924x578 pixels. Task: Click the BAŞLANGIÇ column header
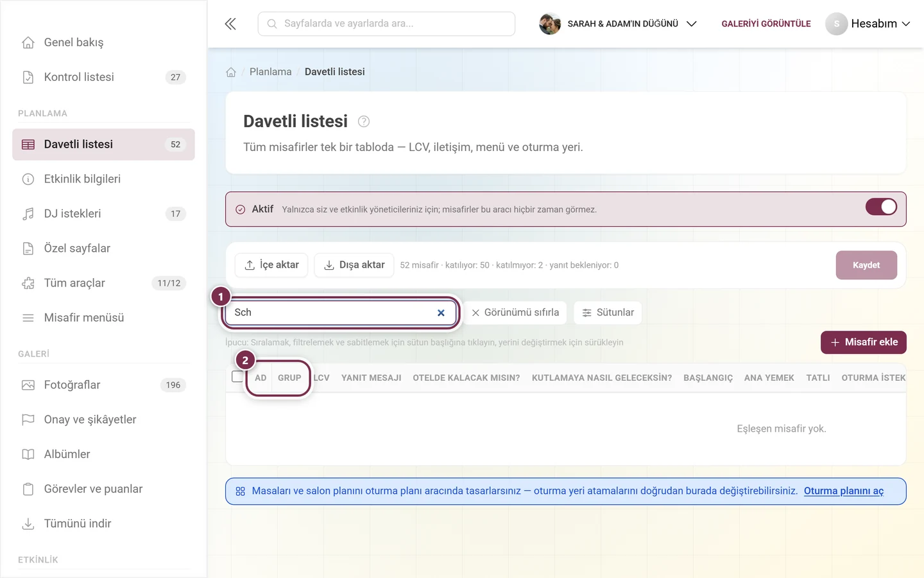pyautogui.click(x=708, y=378)
